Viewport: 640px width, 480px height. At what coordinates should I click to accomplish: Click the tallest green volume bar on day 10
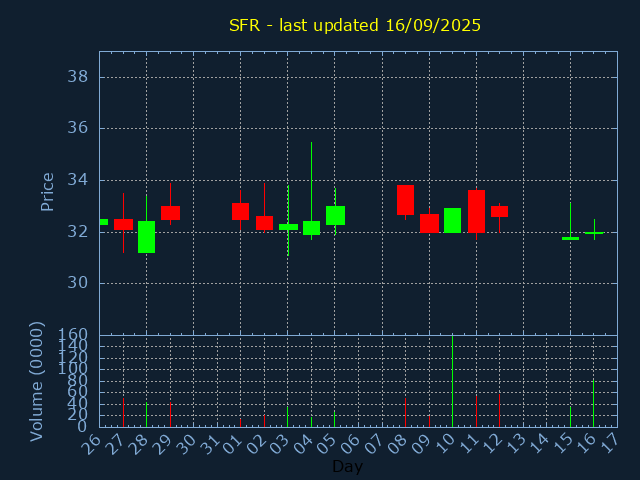tap(452, 381)
